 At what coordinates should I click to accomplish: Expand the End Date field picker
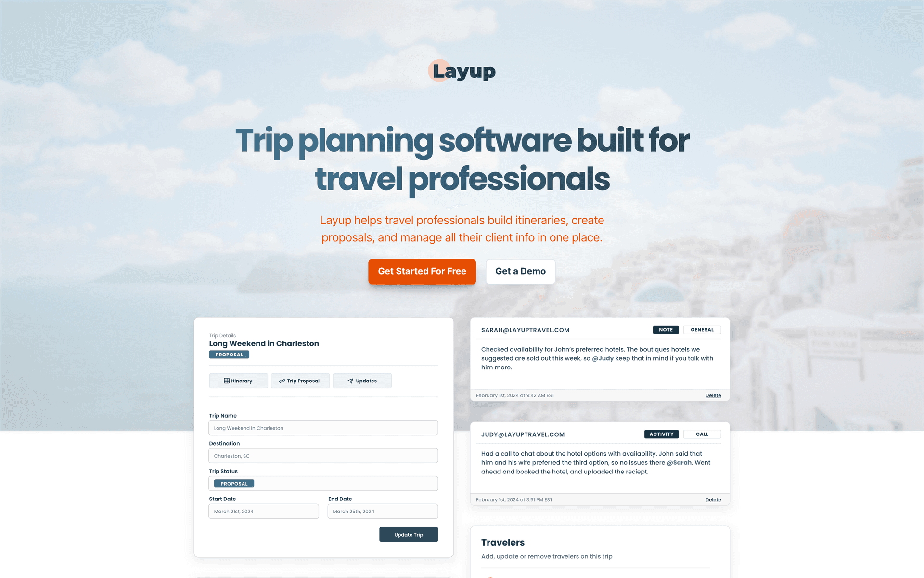[x=383, y=511]
